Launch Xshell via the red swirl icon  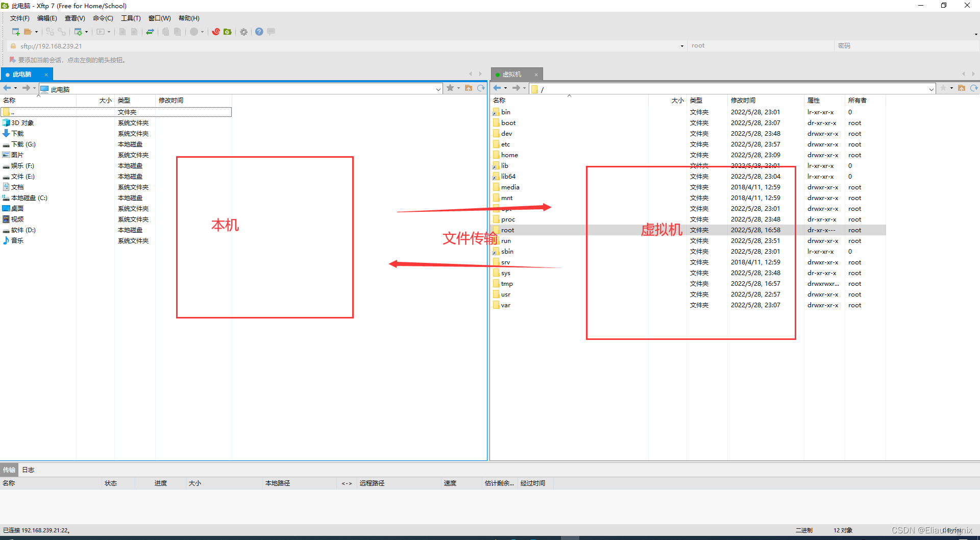(216, 32)
